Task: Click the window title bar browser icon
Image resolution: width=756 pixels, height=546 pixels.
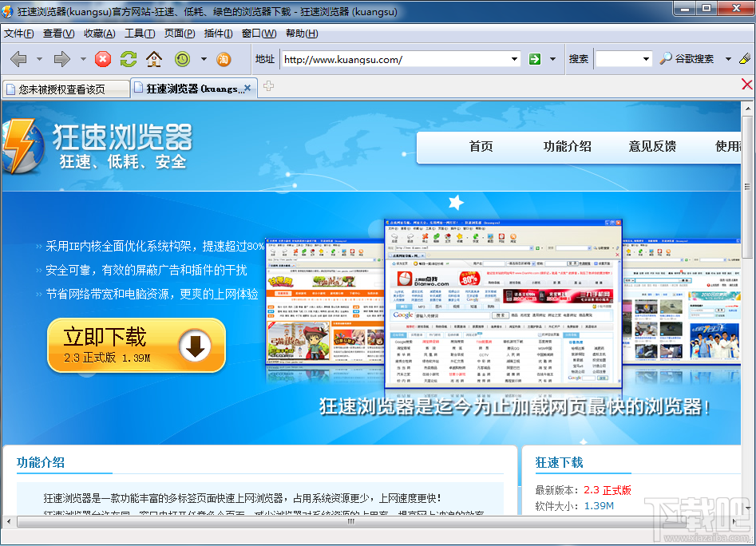Action: click(x=7, y=11)
